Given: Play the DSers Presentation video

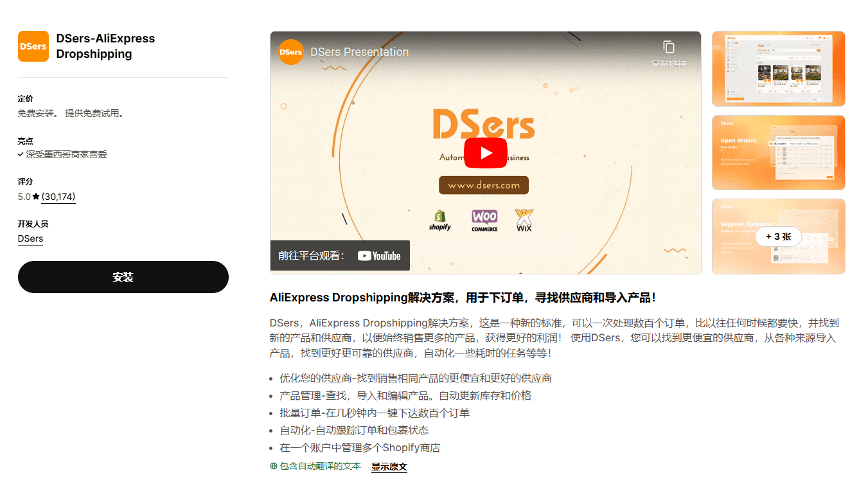Looking at the screenshot, I should (486, 153).
